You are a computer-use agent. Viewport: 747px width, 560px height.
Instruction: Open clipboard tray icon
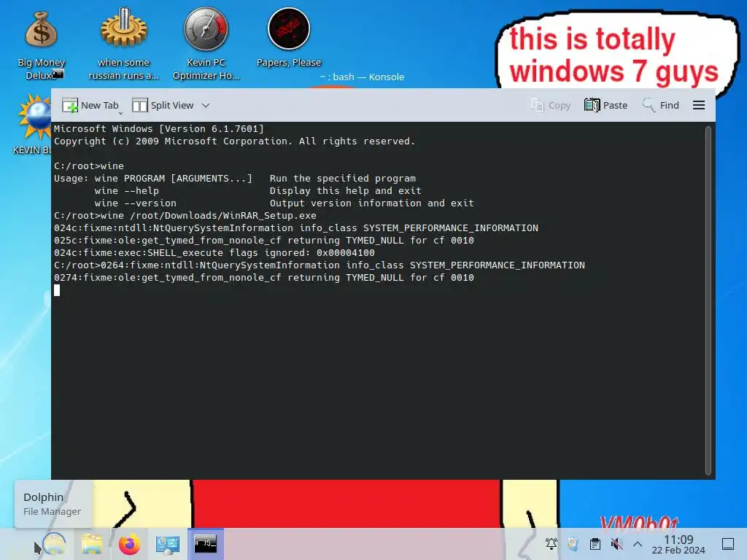pos(595,543)
